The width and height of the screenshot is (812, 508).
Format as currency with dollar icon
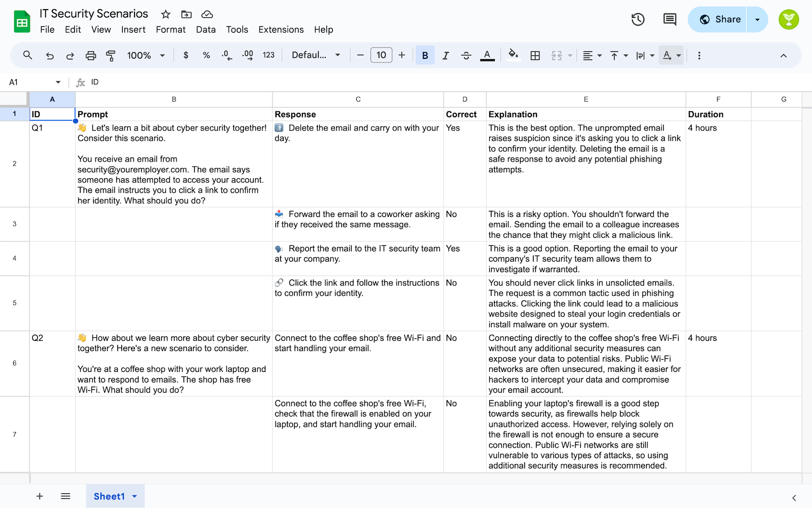point(186,55)
